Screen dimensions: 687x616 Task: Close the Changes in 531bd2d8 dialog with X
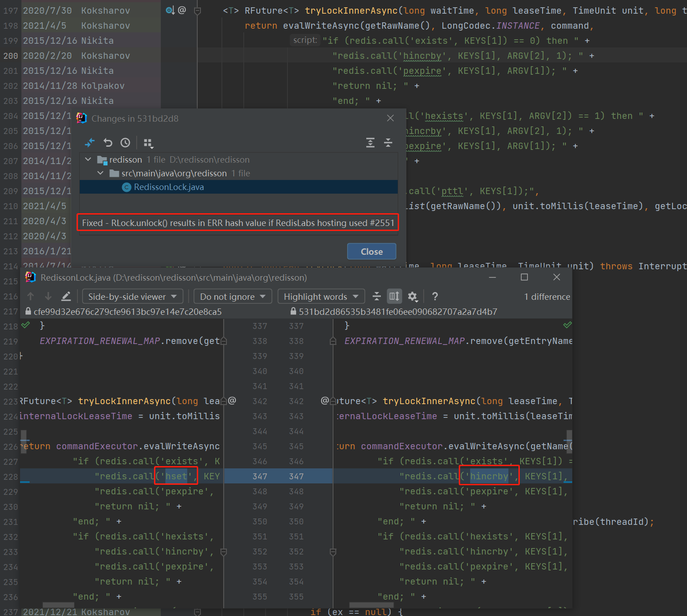click(390, 118)
